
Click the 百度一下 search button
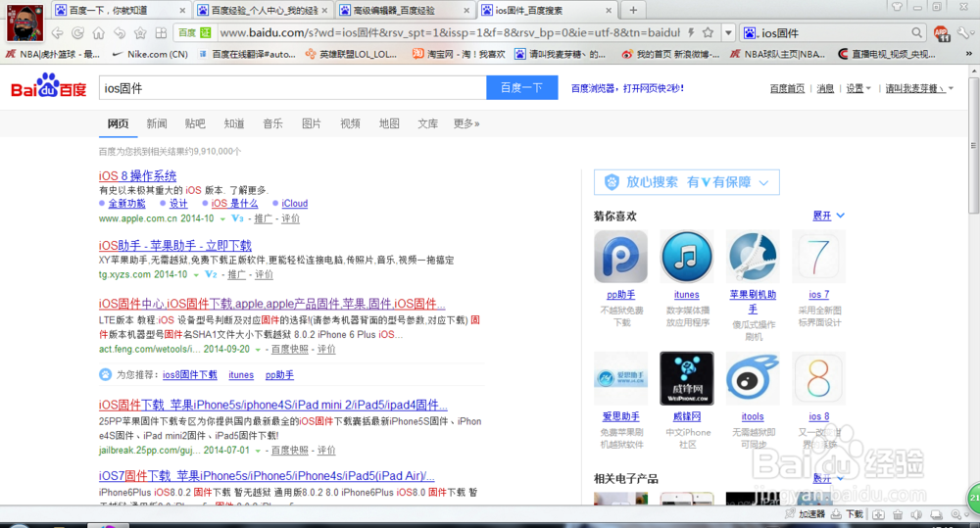pos(522,87)
